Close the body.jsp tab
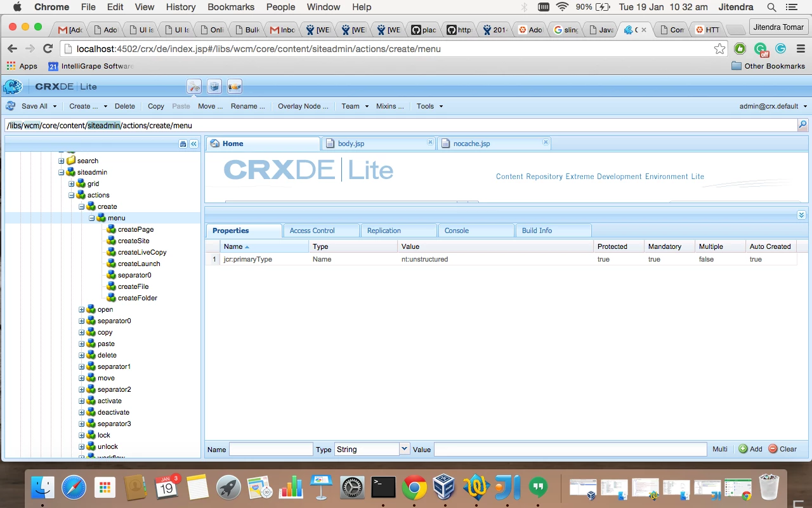 pos(430,142)
